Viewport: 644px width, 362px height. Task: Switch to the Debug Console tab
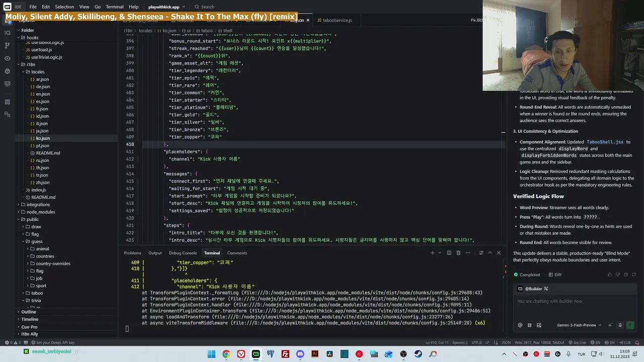tap(183, 253)
